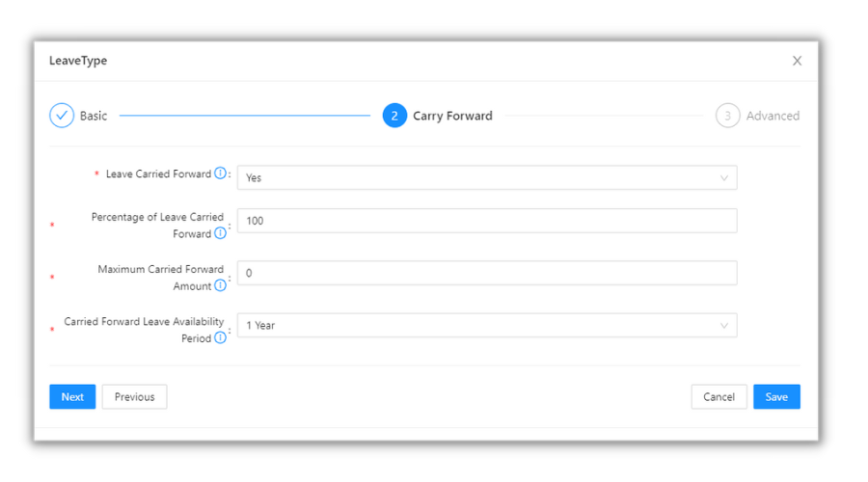Click the step 2 circle icon
This screenshot has width=868, height=482.
[394, 116]
